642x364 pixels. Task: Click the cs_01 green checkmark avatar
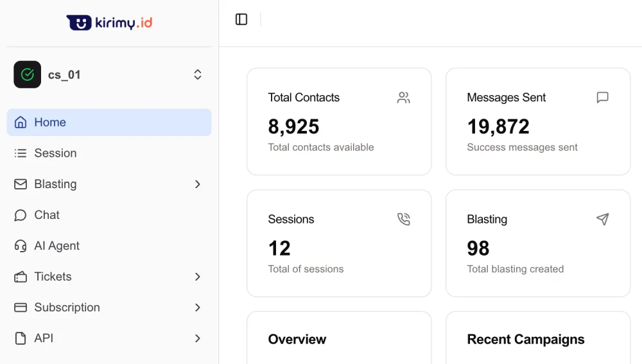click(x=27, y=74)
